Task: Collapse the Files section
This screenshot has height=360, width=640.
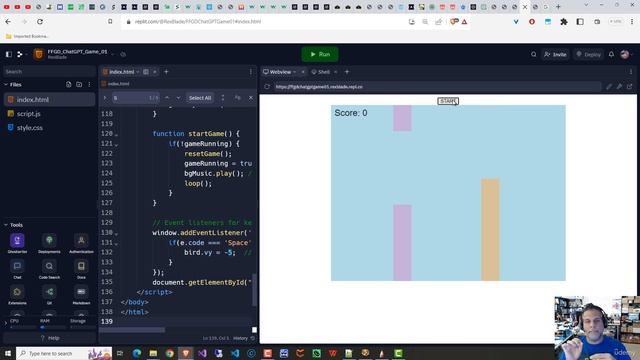Action: coord(6,84)
